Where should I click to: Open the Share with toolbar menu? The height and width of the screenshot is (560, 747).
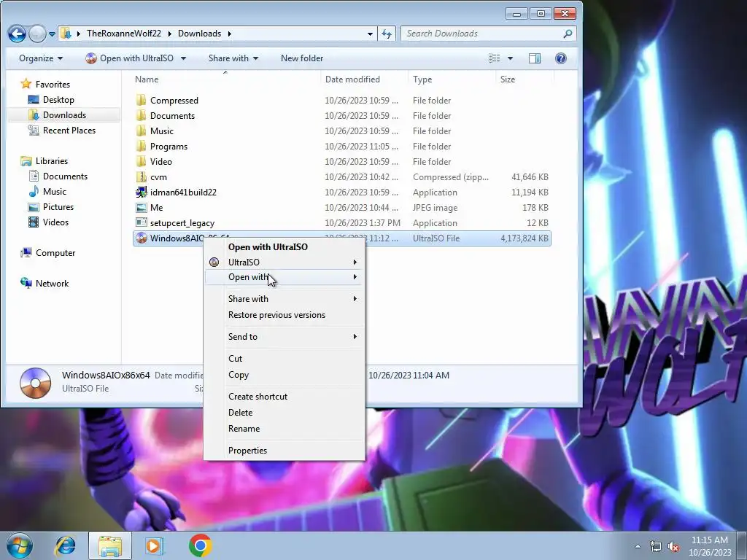click(233, 58)
